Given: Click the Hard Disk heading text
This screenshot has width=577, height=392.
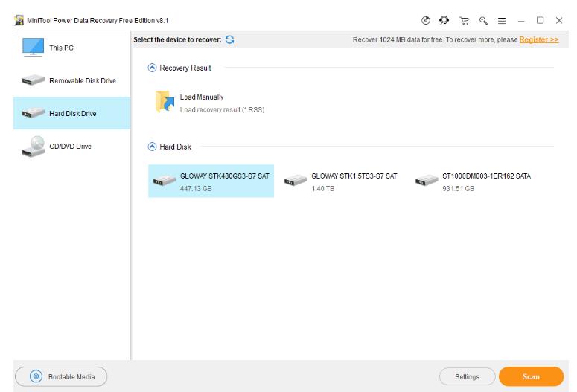Looking at the screenshot, I should tap(175, 147).
